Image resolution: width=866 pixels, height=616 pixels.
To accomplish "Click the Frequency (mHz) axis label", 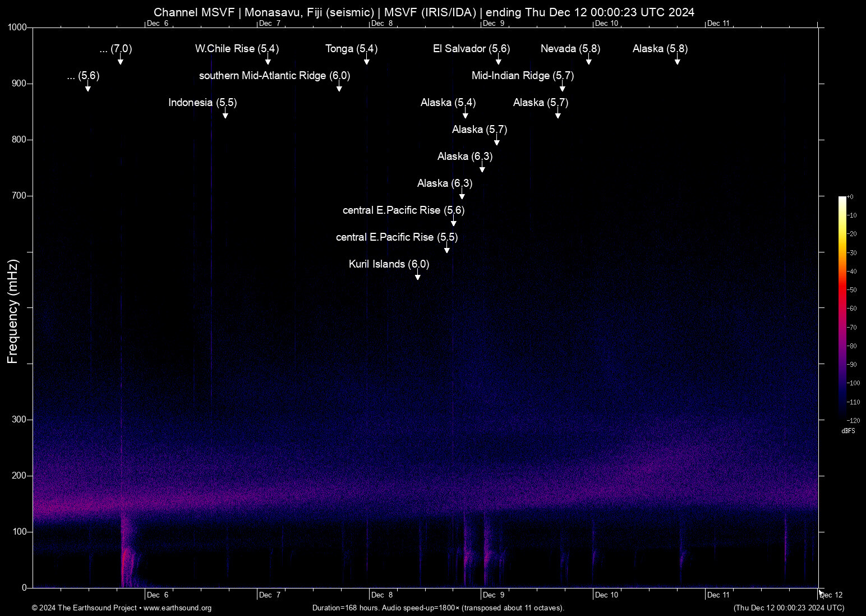I will pos(12,311).
